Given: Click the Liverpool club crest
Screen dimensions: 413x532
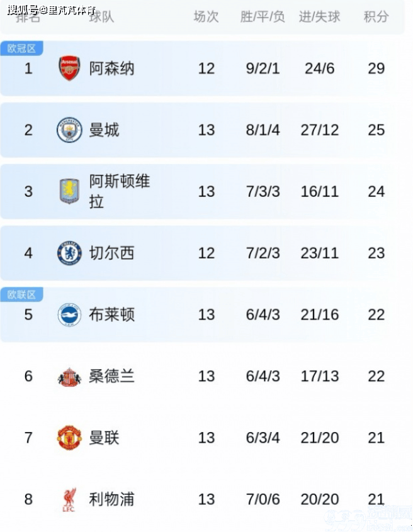Looking at the screenshot, I should pyautogui.click(x=69, y=499).
